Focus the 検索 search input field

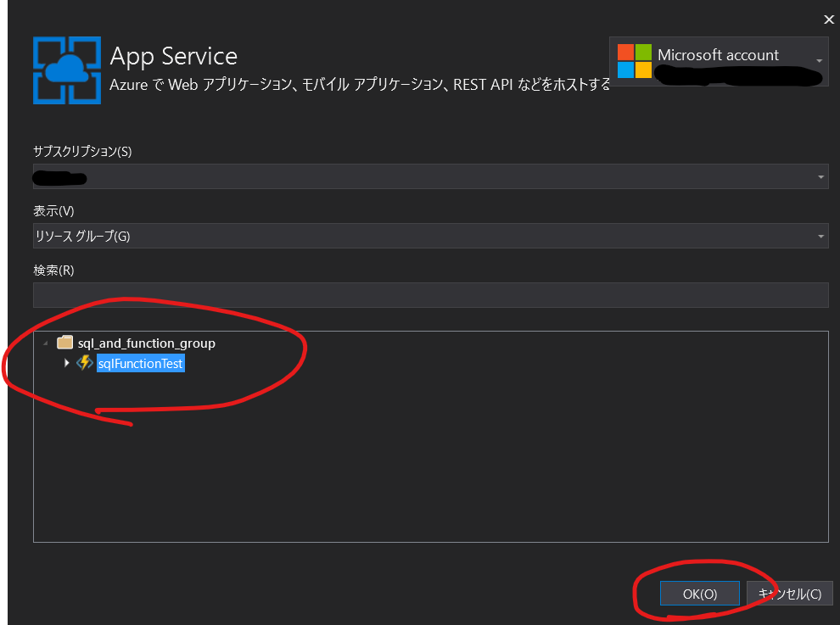(430, 295)
